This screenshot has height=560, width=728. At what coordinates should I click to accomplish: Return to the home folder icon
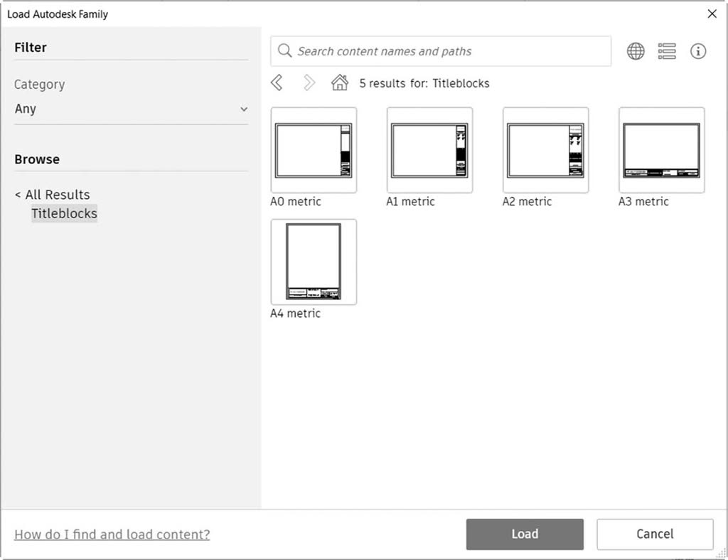point(340,82)
